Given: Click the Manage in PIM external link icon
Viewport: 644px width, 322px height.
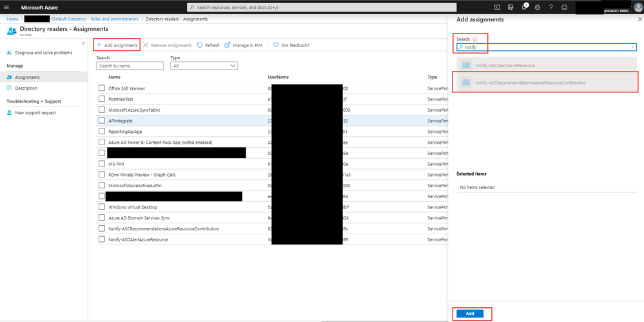Looking at the screenshot, I should click(x=227, y=45).
